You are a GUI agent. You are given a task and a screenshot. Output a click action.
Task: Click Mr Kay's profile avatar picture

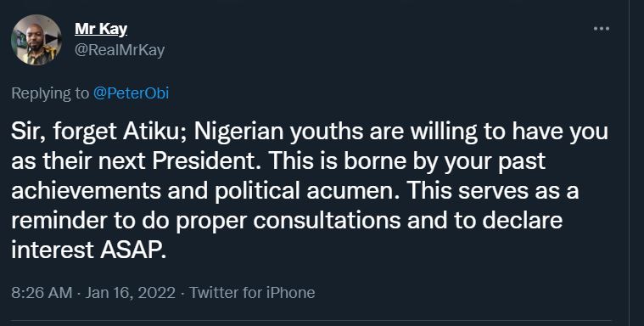pos(36,40)
